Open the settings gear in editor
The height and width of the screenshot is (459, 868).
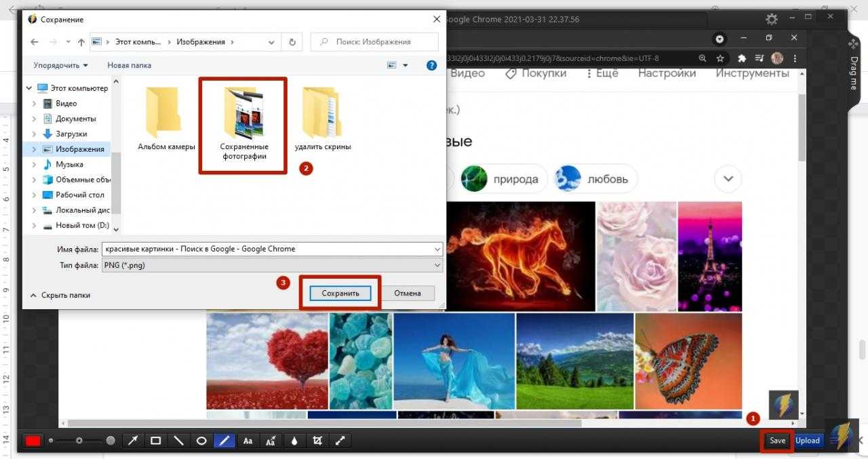(772, 19)
